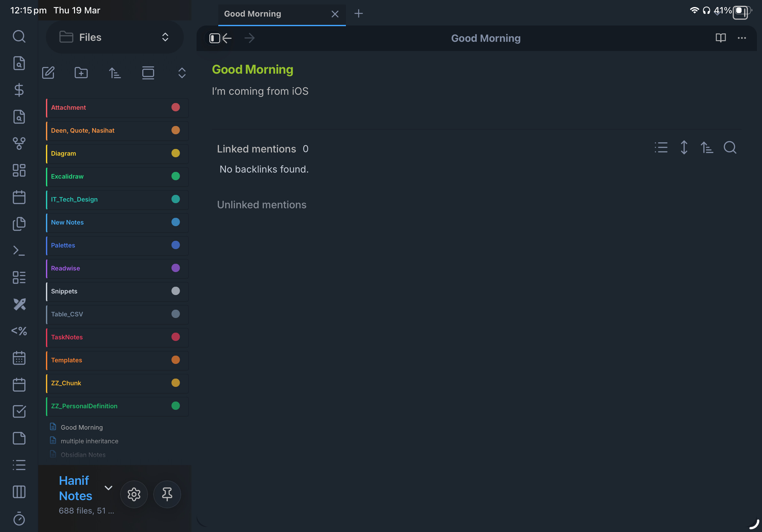Open the settings gear for the vault
The width and height of the screenshot is (762, 532).
click(134, 494)
